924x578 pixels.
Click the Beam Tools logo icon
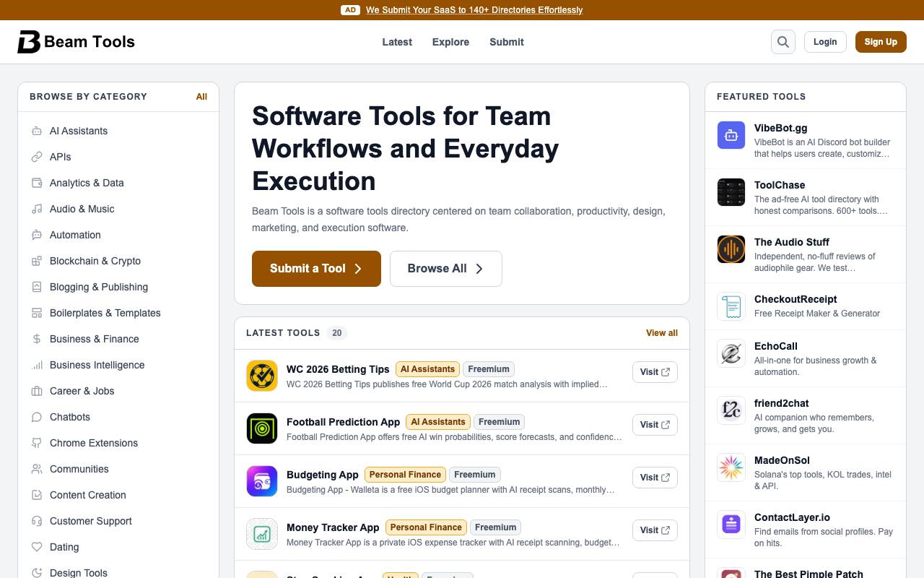coord(29,42)
